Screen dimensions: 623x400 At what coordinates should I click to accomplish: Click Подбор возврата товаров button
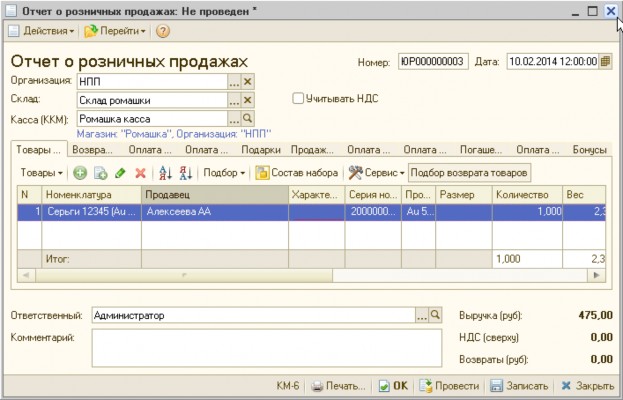click(x=469, y=173)
